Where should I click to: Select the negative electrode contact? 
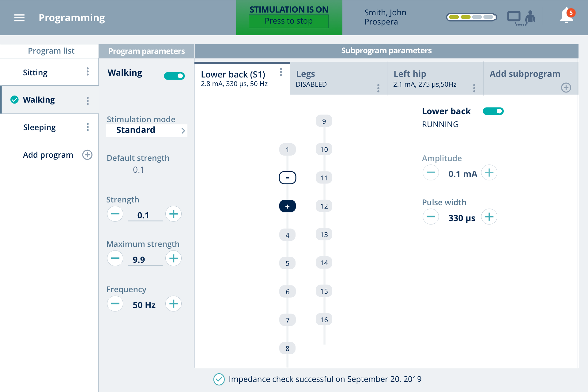tap(287, 178)
